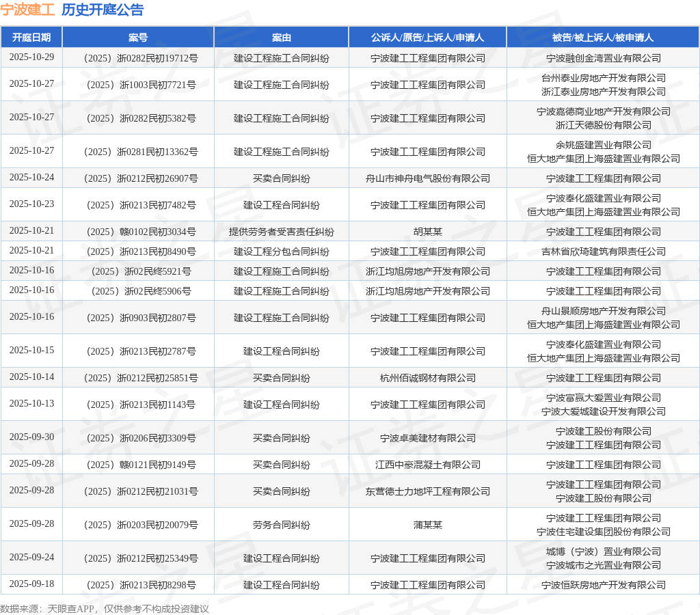700x615 pixels.
Task: Click case number 浙0212民初26907号
Action: click(141, 178)
